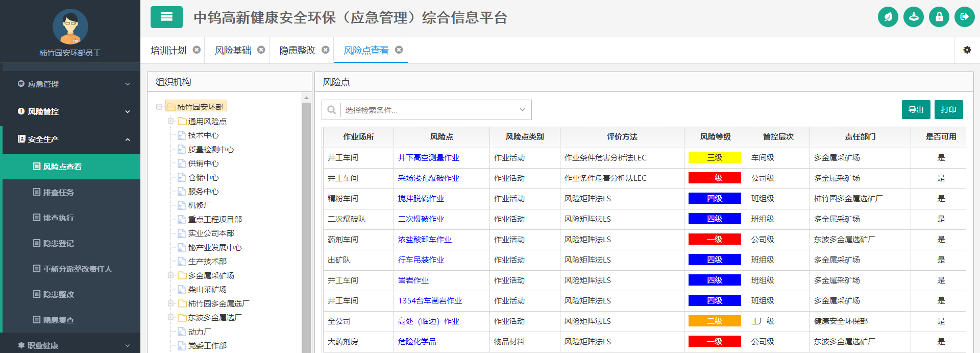Open the 选择检索条件 search dropdown
The height and width of the screenshot is (353, 980).
pyautogui.click(x=427, y=110)
